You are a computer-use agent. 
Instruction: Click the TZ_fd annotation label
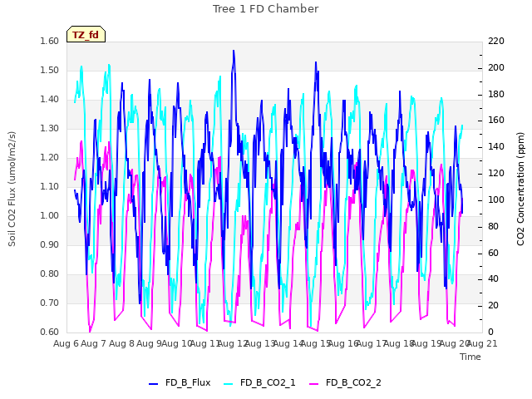(x=86, y=34)
